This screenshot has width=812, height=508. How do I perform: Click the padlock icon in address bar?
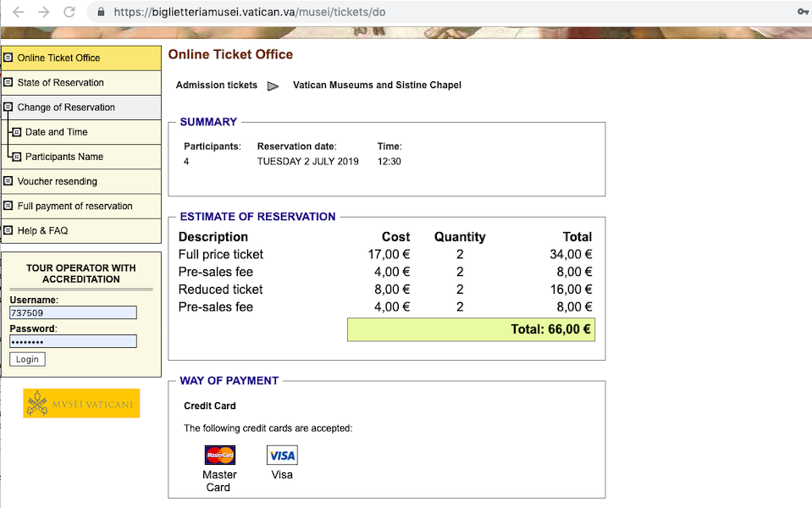101,12
